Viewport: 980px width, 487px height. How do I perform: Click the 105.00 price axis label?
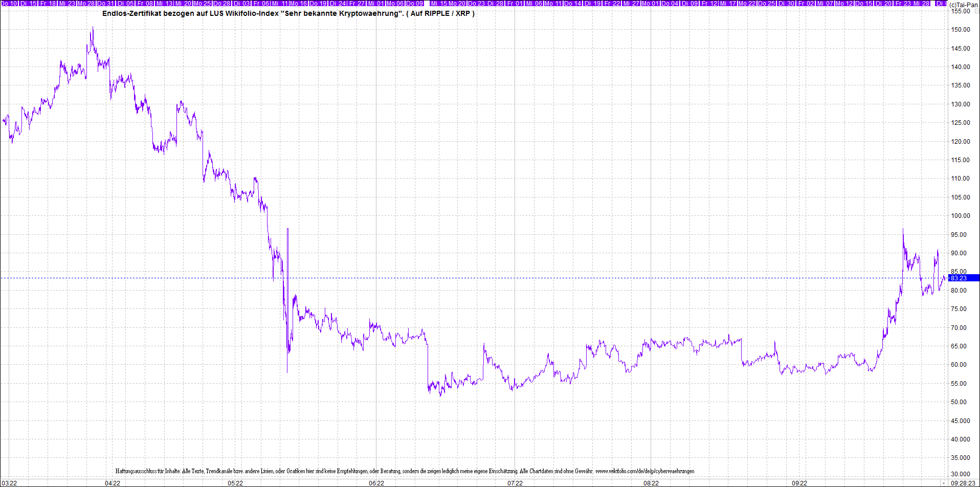pos(960,197)
